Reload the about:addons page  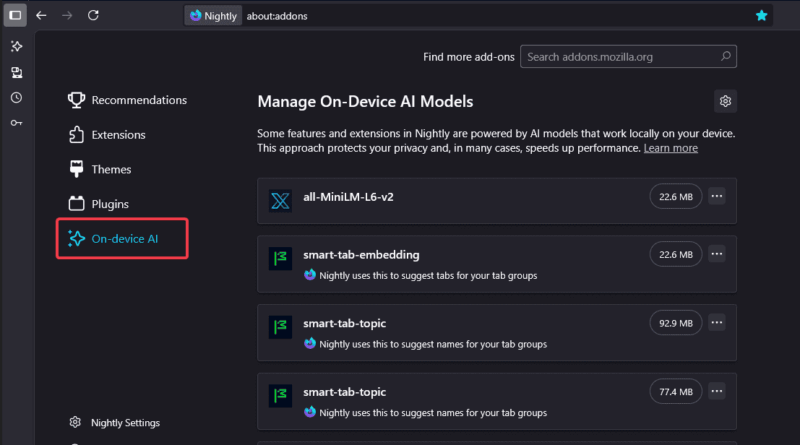93,15
